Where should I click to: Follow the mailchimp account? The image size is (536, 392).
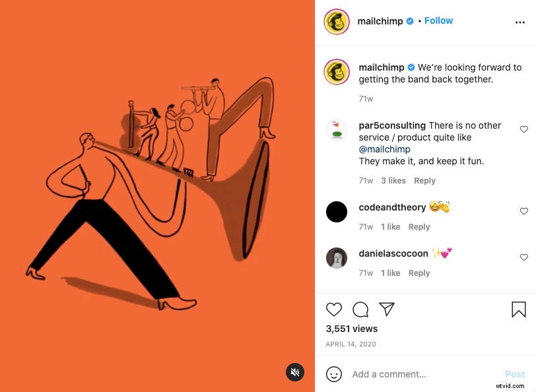point(438,20)
